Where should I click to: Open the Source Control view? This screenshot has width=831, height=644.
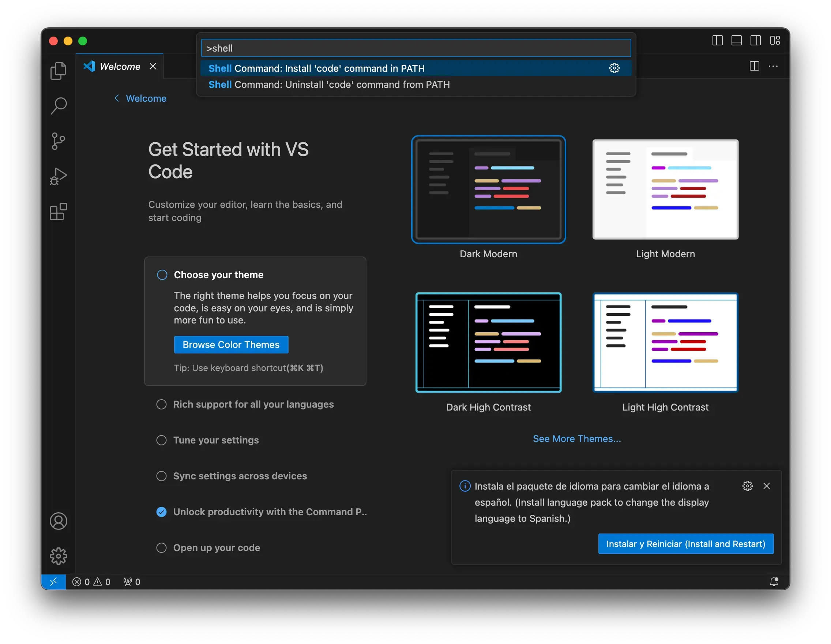point(58,141)
